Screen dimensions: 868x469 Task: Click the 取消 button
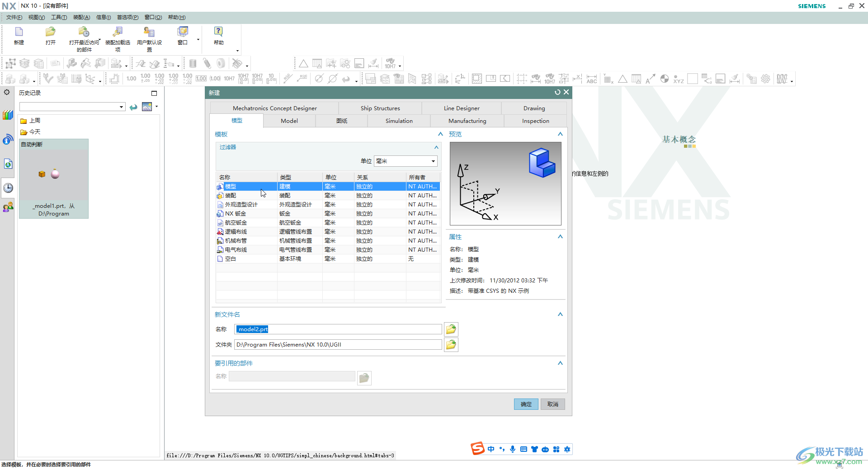[553, 404]
